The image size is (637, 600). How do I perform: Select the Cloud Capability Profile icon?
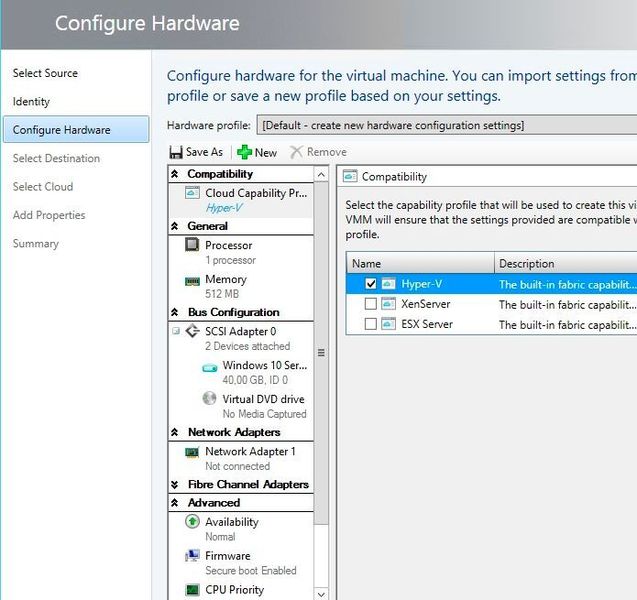192,193
